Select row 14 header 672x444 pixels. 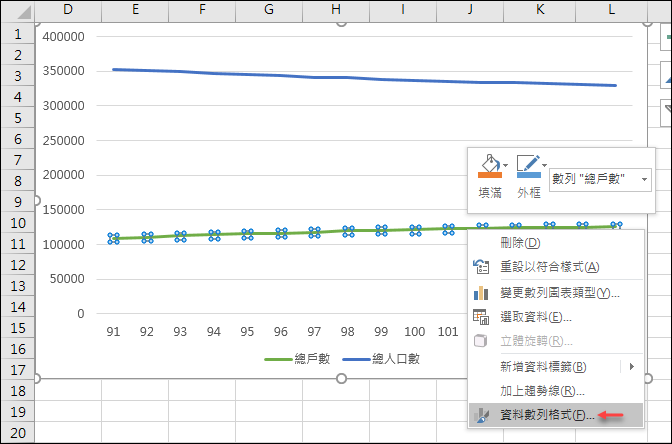(18, 307)
